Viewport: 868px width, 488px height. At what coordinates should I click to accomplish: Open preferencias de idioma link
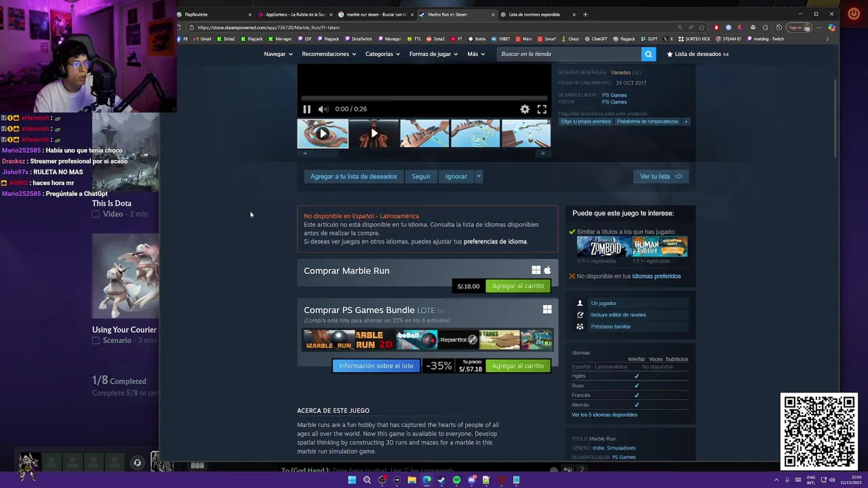coord(495,242)
